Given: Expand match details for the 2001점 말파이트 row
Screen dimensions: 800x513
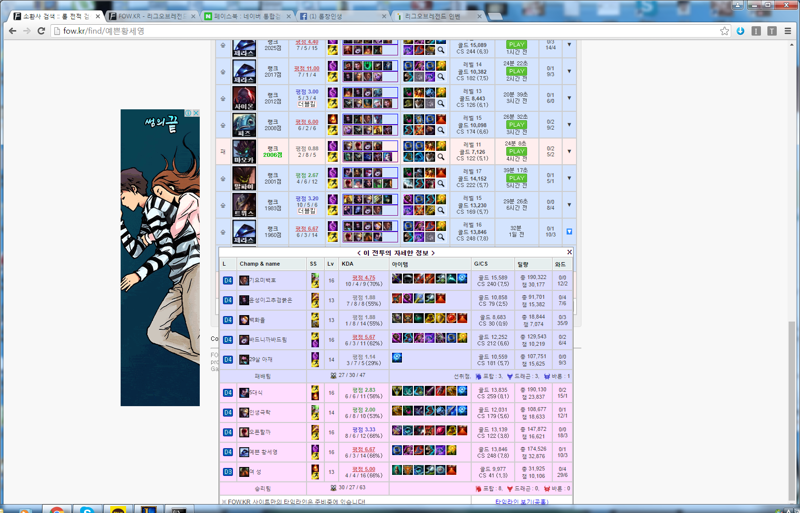Looking at the screenshot, I should tap(569, 178).
